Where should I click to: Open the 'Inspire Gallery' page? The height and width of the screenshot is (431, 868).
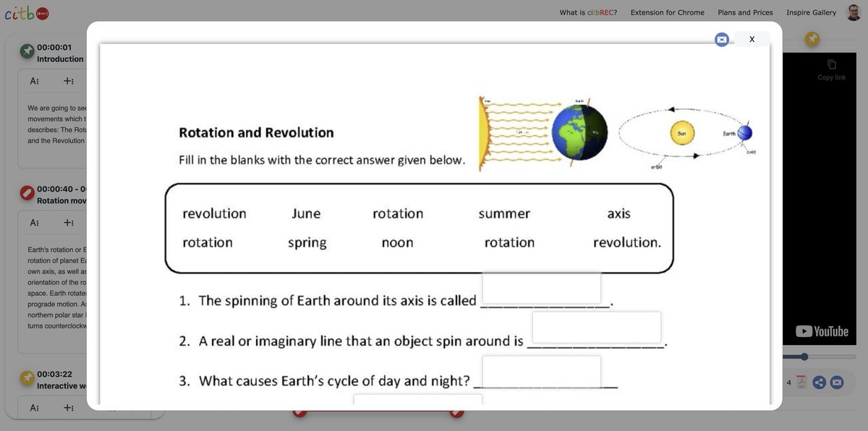pyautogui.click(x=811, y=12)
